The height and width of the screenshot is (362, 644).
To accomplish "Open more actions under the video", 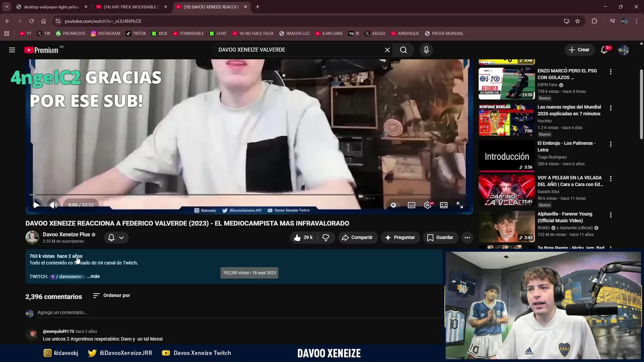I will 467,237.
